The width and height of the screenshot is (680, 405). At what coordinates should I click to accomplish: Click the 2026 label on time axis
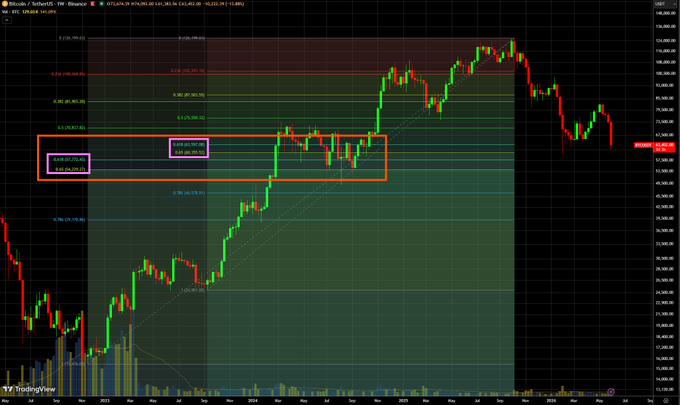point(551,401)
